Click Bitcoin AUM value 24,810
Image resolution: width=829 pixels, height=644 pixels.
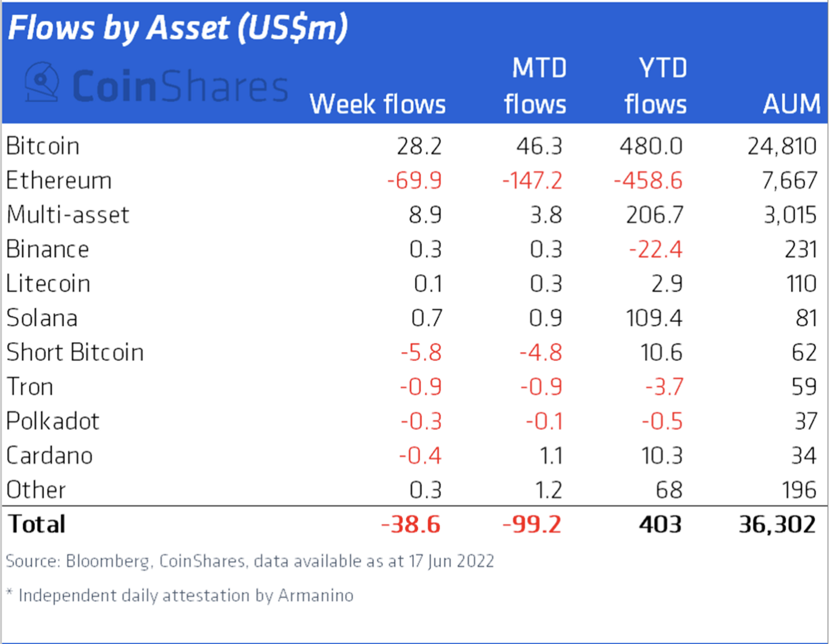tap(782, 146)
